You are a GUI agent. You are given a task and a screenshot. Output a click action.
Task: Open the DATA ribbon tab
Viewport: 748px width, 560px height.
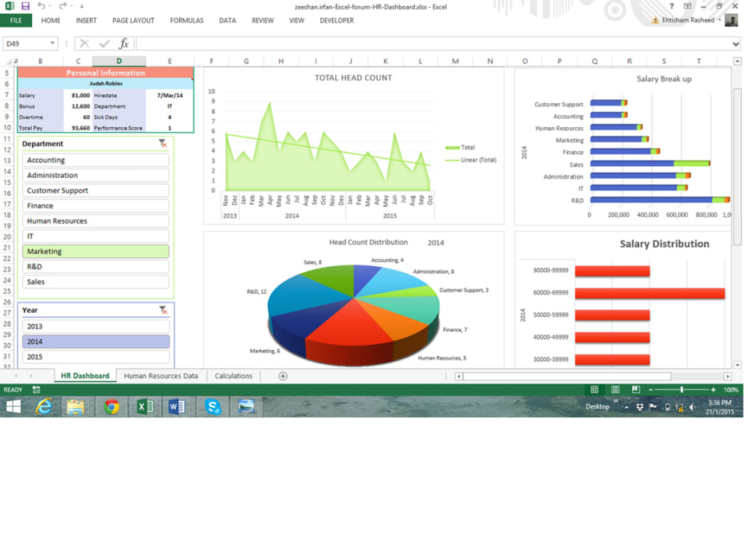point(227,20)
